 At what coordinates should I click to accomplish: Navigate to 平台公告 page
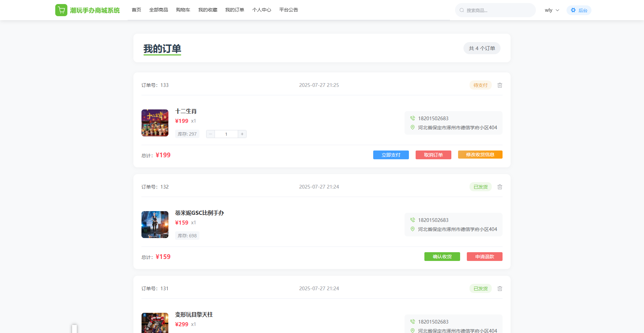coord(288,10)
